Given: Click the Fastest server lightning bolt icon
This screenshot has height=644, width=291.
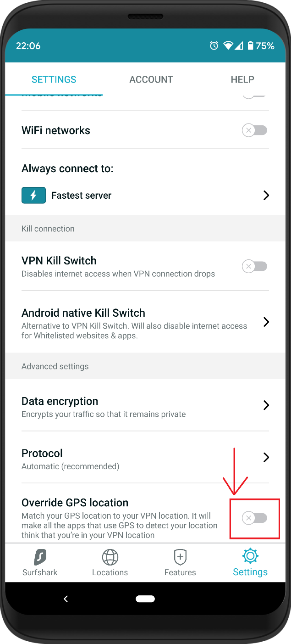Looking at the screenshot, I should click(33, 195).
